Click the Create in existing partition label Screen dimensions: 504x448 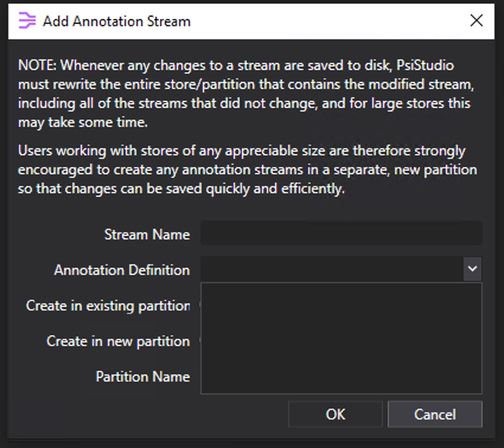point(107,306)
